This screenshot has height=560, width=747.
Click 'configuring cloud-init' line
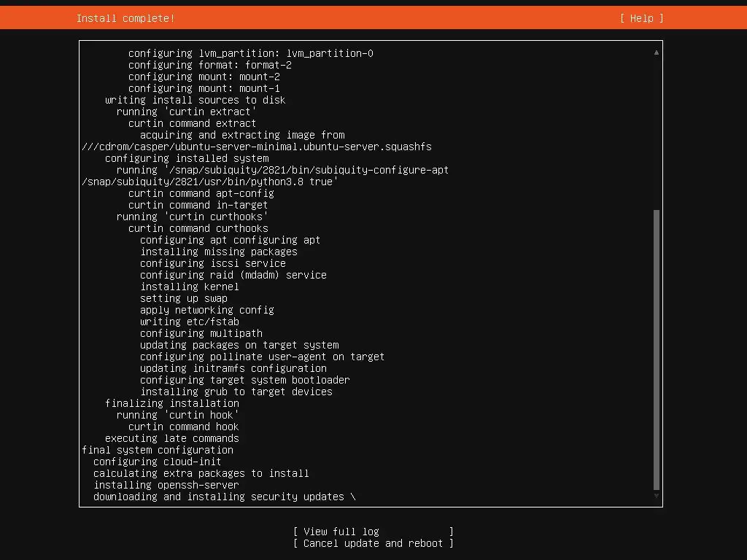158,462
